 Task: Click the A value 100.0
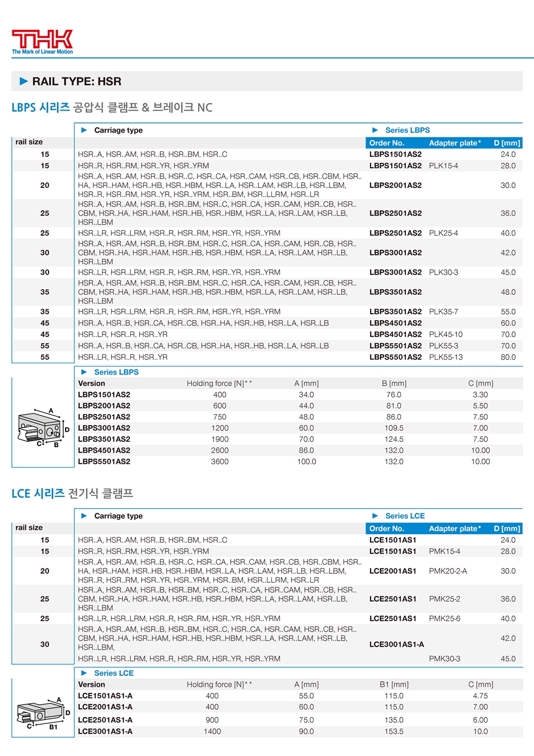[x=307, y=462]
